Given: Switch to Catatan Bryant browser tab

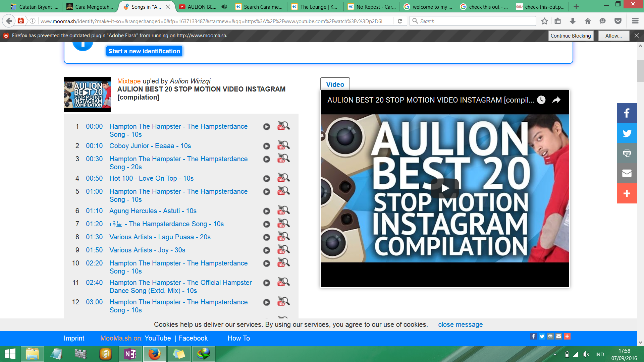Looking at the screenshot, I should [35, 7].
